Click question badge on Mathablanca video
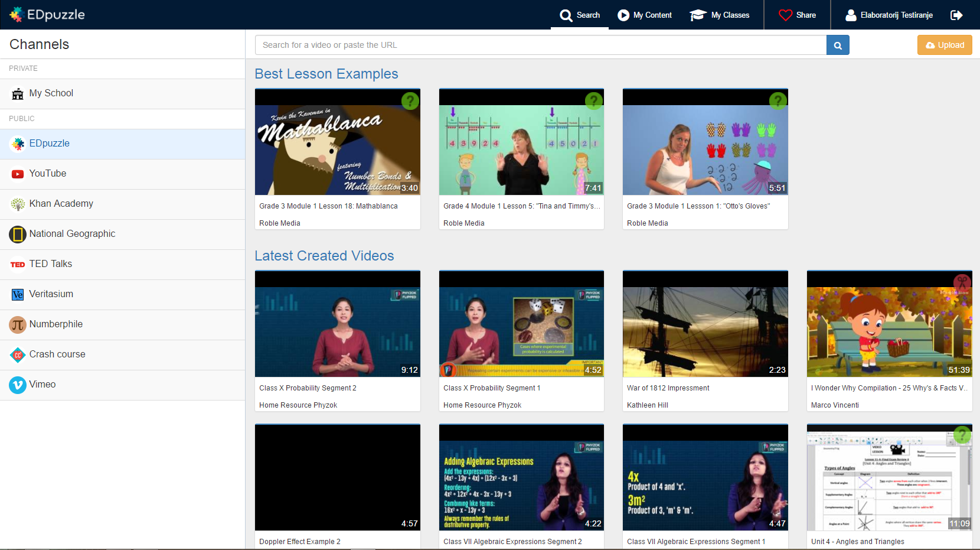The width and height of the screenshot is (980, 550). click(x=410, y=101)
